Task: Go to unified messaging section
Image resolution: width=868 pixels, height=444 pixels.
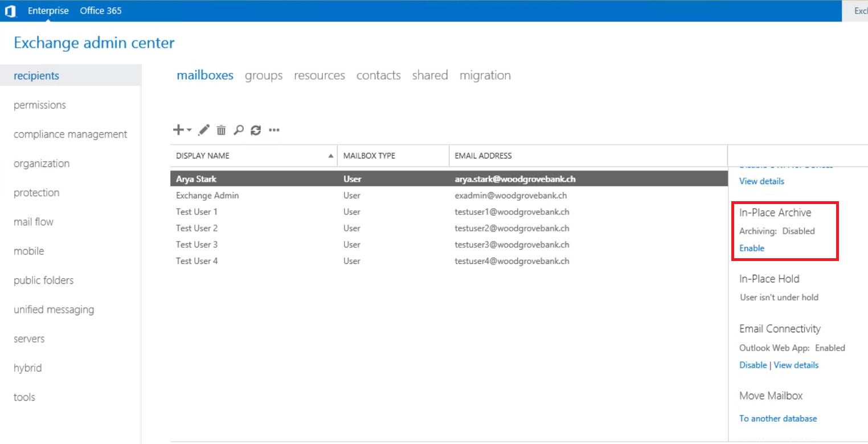Action: coord(54,309)
